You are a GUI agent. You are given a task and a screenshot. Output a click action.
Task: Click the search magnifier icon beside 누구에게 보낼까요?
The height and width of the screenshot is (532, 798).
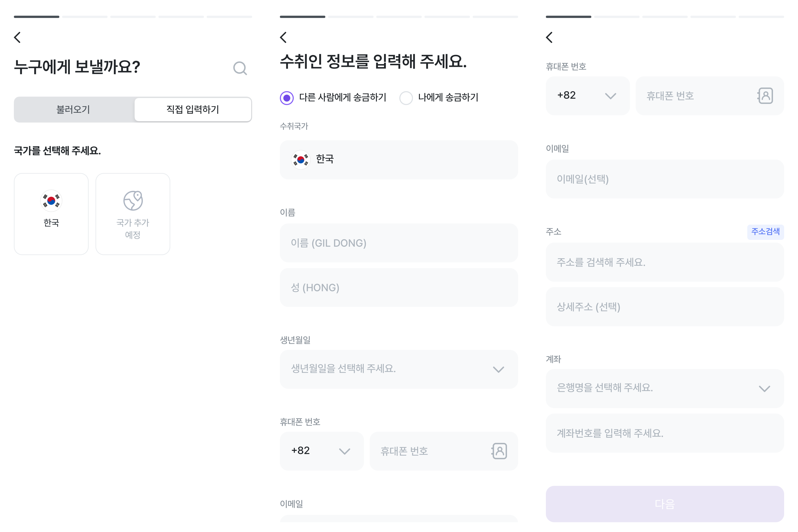coord(240,68)
